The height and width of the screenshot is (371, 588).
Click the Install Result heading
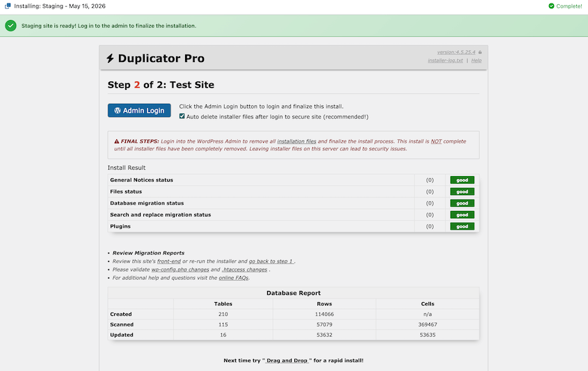pos(127,168)
